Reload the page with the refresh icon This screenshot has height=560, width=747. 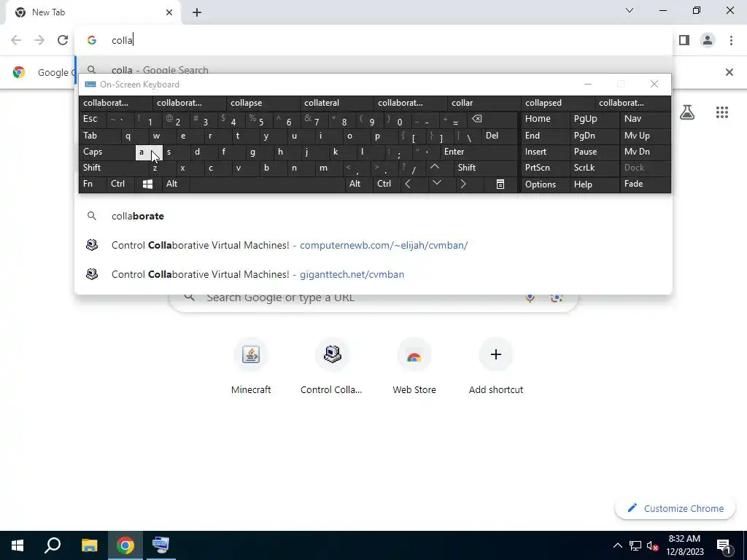[63, 40]
